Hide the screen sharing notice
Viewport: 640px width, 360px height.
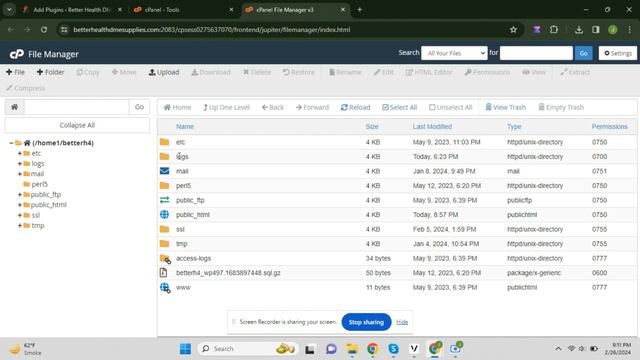tap(402, 322)
